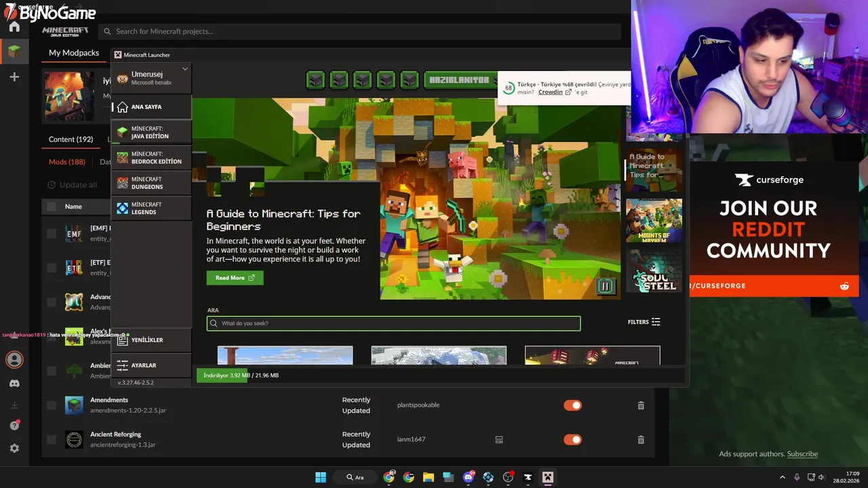868x488 pixels.
Task: Open CurseForge settings gear icon
Action: click(x=14, y=449)
